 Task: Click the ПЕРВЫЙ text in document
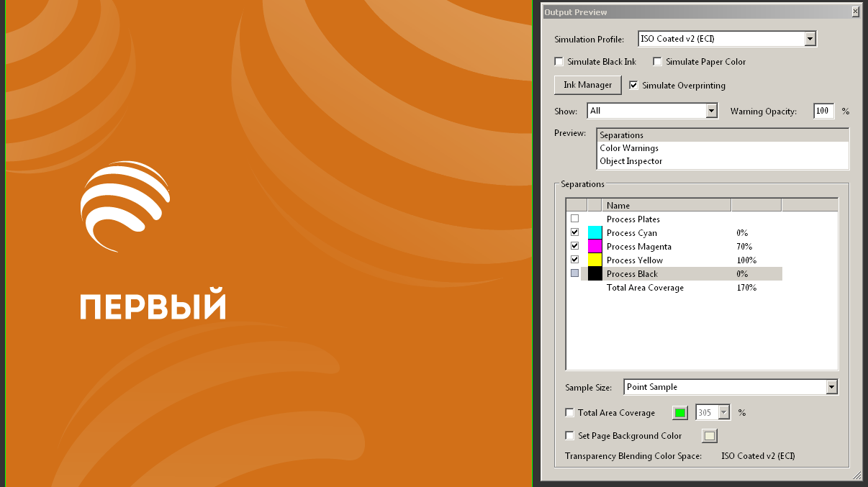pos(153,304)
